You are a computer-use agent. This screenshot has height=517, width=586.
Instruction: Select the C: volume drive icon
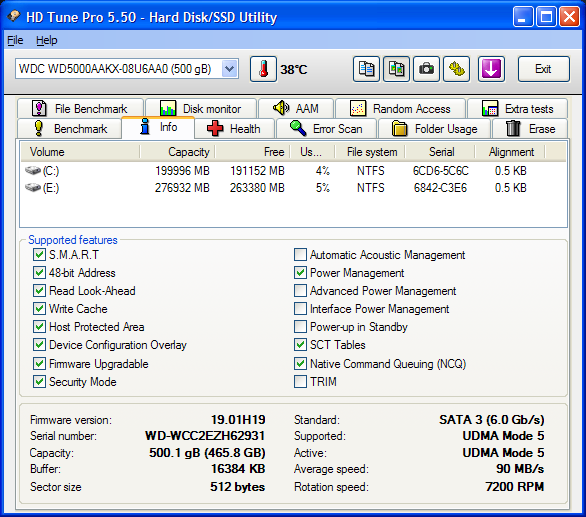coord(33,171)
